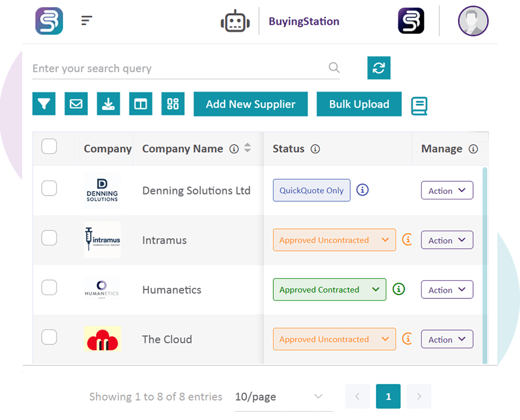Open the Action dropdown for The Cloud
520x420 pixels.
pyautogui.click(x=447, y=339)
